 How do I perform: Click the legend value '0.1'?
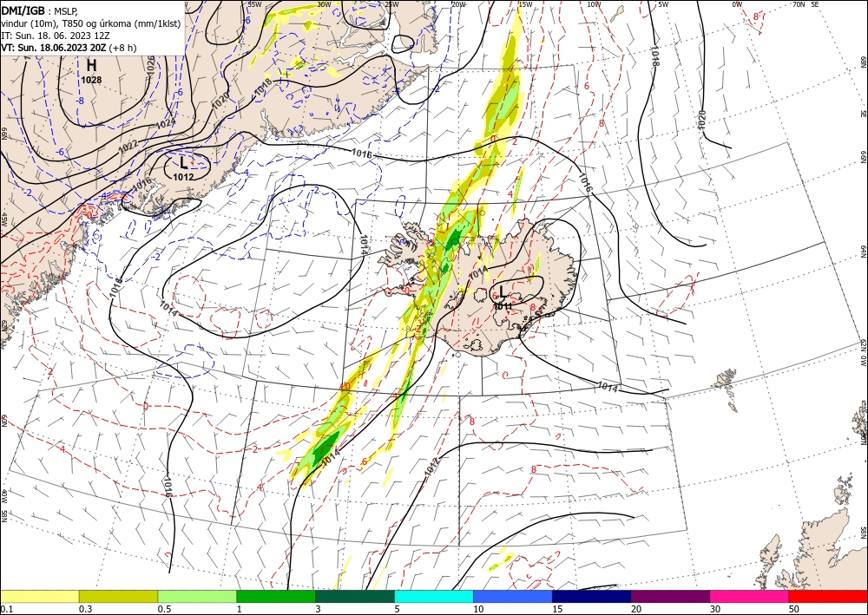pyautogui.click(x=6, y=609)
